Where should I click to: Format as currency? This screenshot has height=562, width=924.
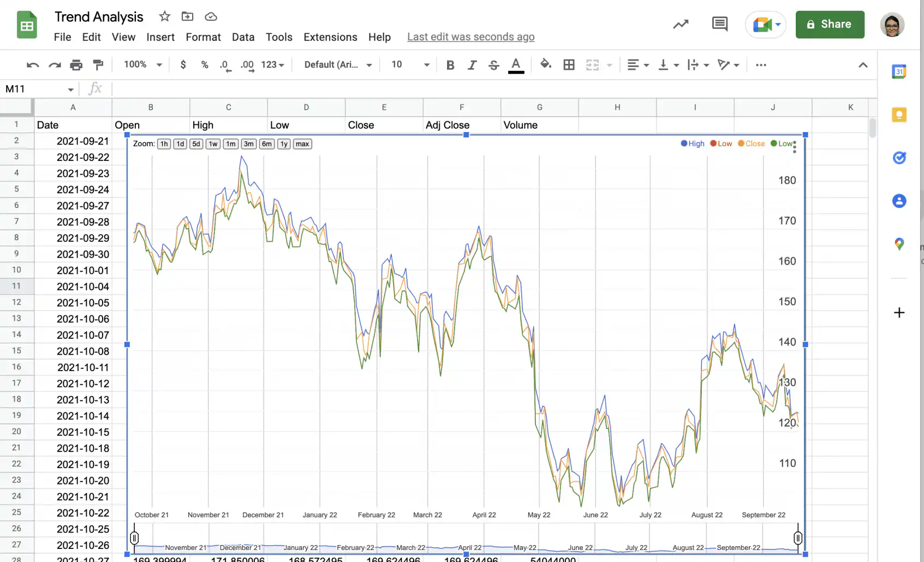[183, 64]
